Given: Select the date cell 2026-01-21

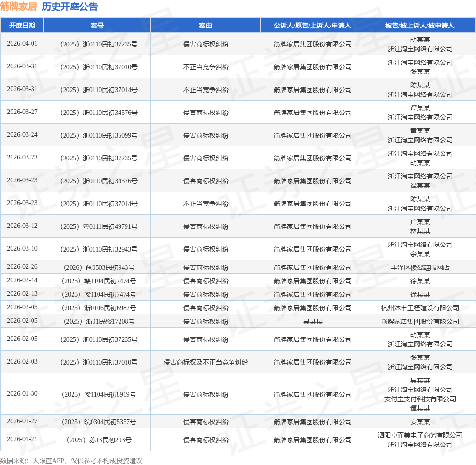Looking at the screenshot, I should pyautogui.click(x=22, y=439).
